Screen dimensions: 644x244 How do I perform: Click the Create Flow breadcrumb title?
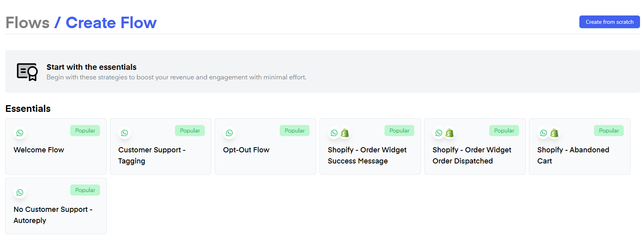point(111,23)
